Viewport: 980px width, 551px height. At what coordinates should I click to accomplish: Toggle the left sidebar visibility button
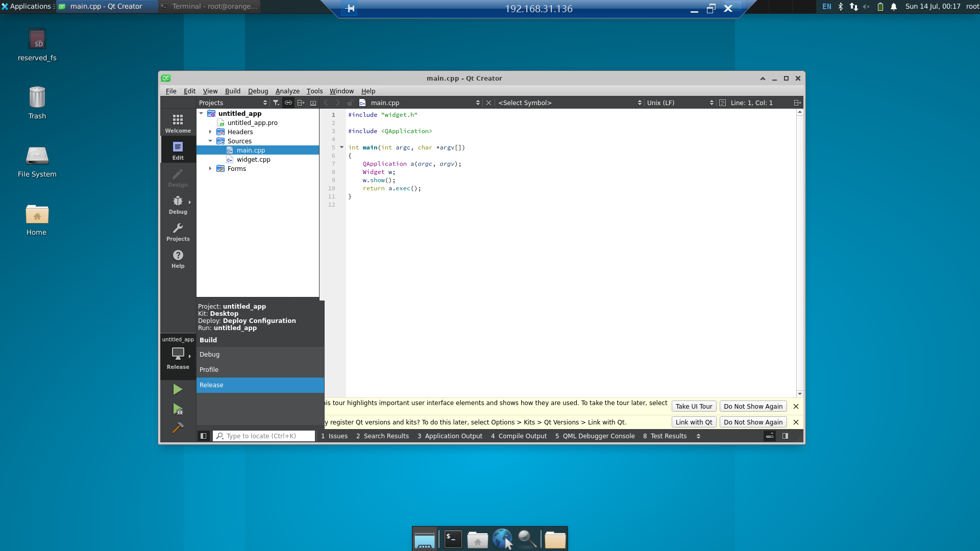pos(203,436)
